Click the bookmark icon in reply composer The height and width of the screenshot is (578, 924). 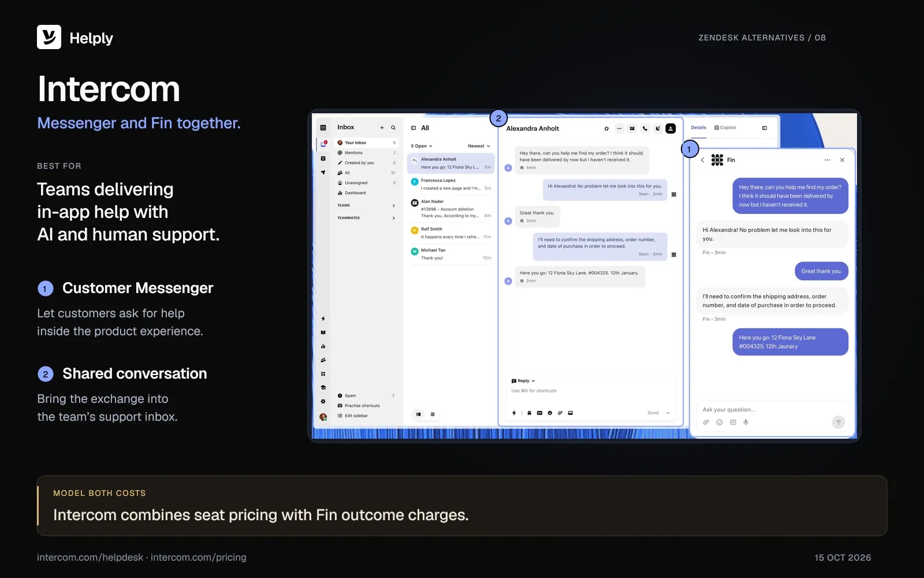point(529,413)
